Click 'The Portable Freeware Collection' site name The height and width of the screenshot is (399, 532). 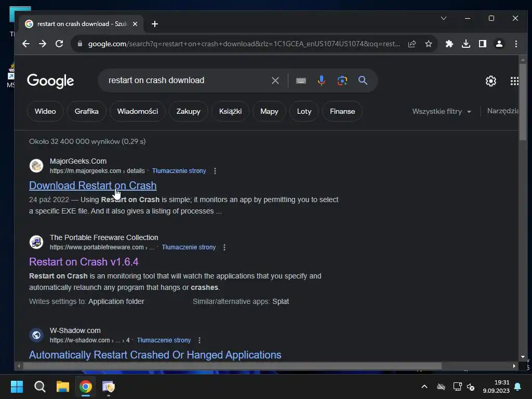coord(104,237)
